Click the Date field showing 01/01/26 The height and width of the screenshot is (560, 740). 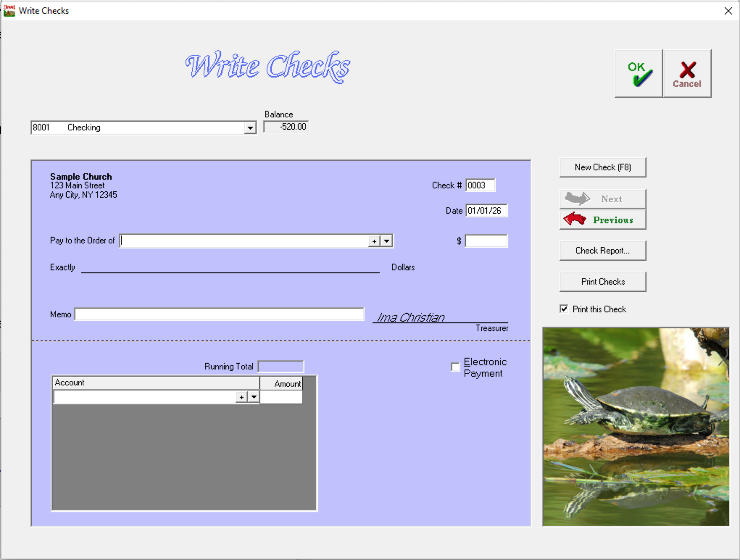[486, 210]
